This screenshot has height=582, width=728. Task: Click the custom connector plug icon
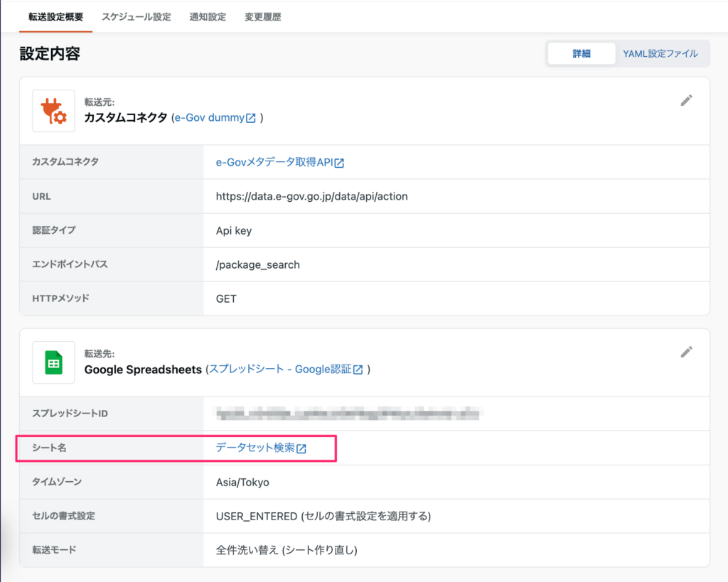pyautogui.click(x=53, y=111)
